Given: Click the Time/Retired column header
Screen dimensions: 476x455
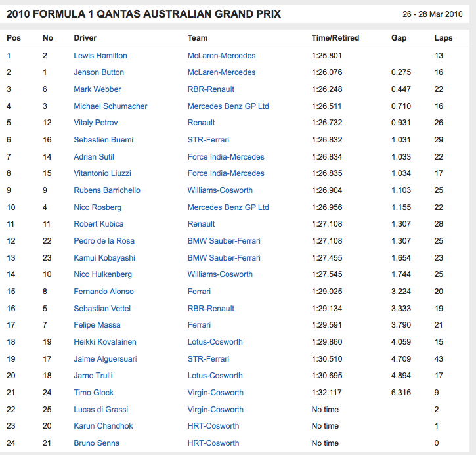Looking at the screenshot, I should pos(334,38).
